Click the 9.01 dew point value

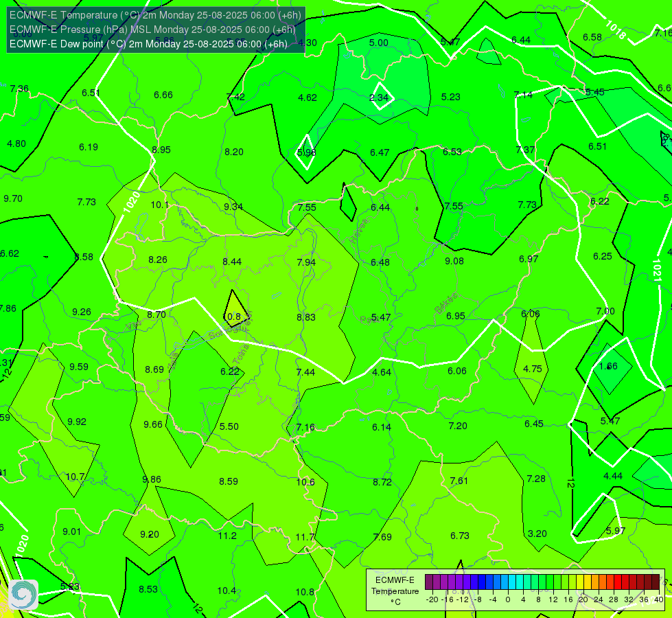(x=71, y=531)
